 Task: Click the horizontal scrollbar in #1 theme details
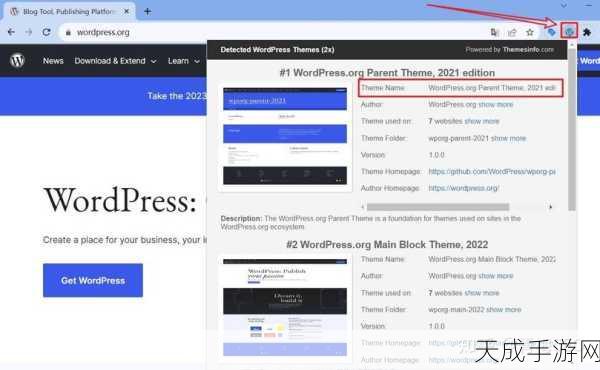tap(438, 207)
